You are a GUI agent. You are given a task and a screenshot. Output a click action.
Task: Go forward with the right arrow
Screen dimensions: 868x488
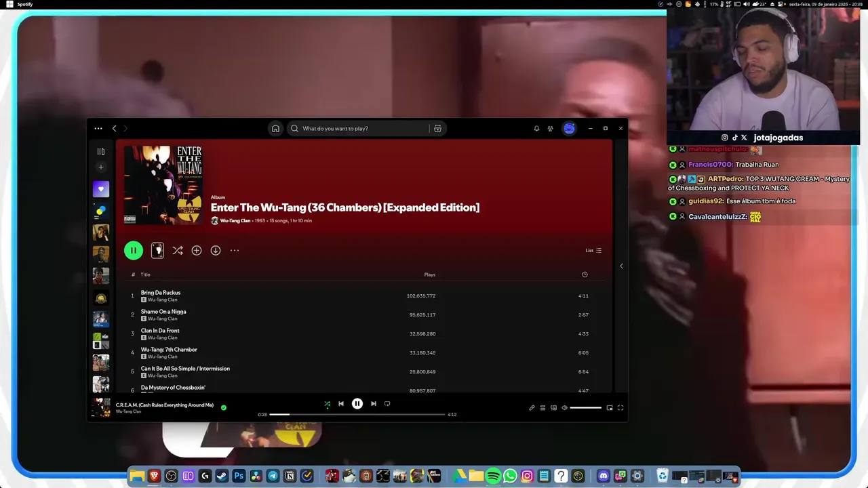[125, 128]
